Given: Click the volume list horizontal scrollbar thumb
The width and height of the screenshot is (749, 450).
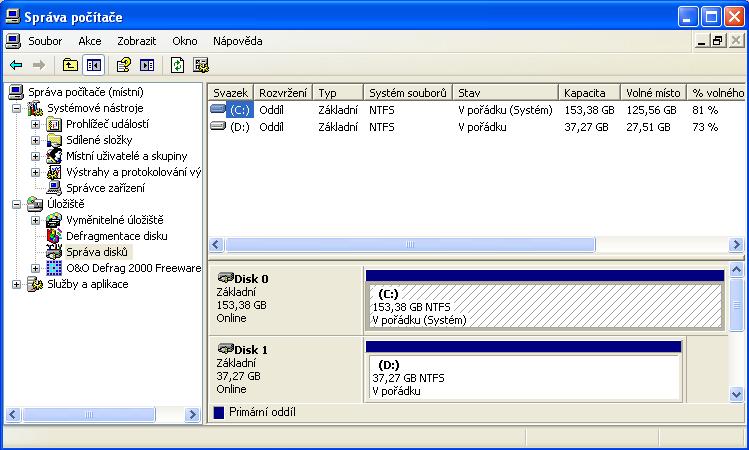Looking at the screenshot, I should (410, 245).
